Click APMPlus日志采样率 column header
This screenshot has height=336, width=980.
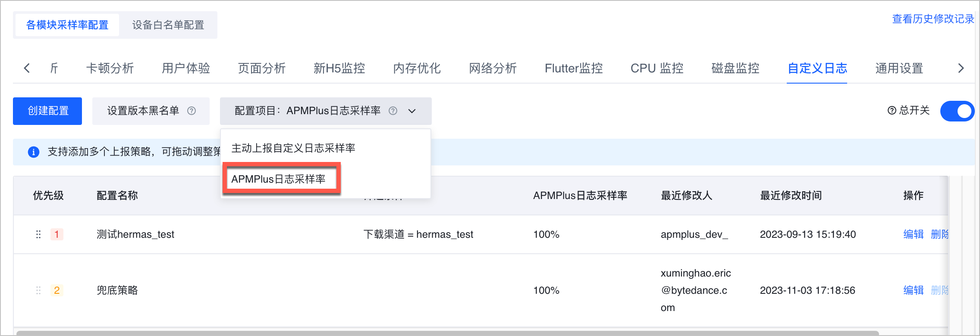[580, 196]
